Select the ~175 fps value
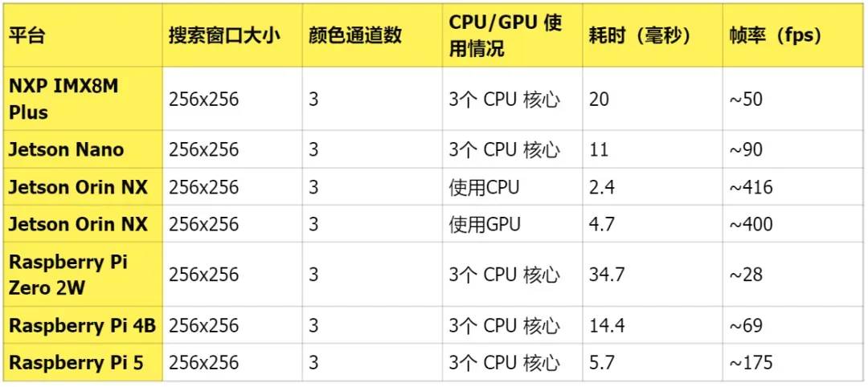Image resolution: width=868 pixels, height=387 pixels. [x=792, y=363]
